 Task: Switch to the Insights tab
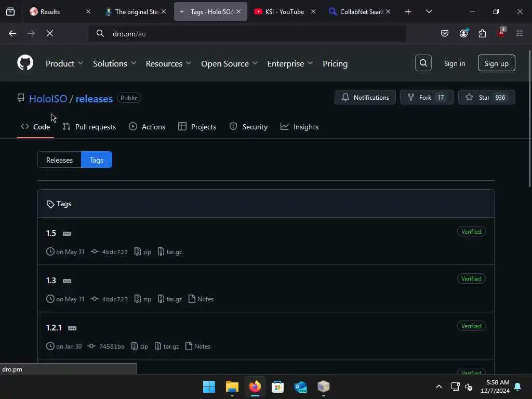299,127
